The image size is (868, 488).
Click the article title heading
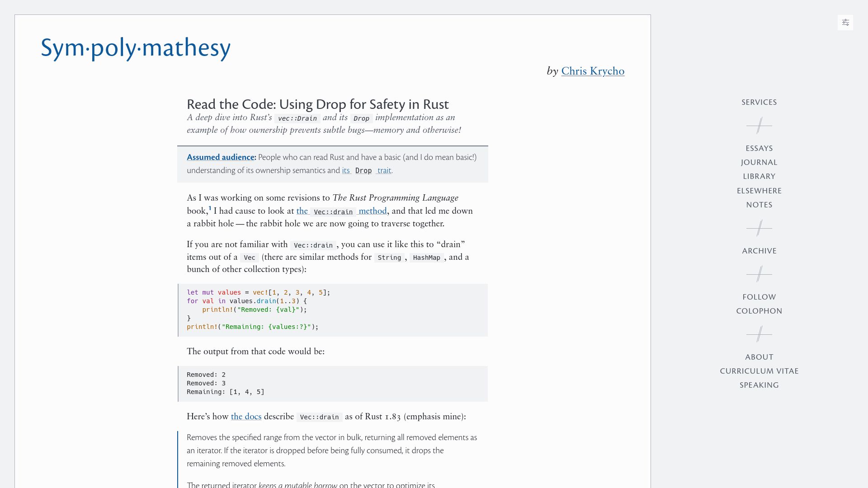tap(318, 104)
